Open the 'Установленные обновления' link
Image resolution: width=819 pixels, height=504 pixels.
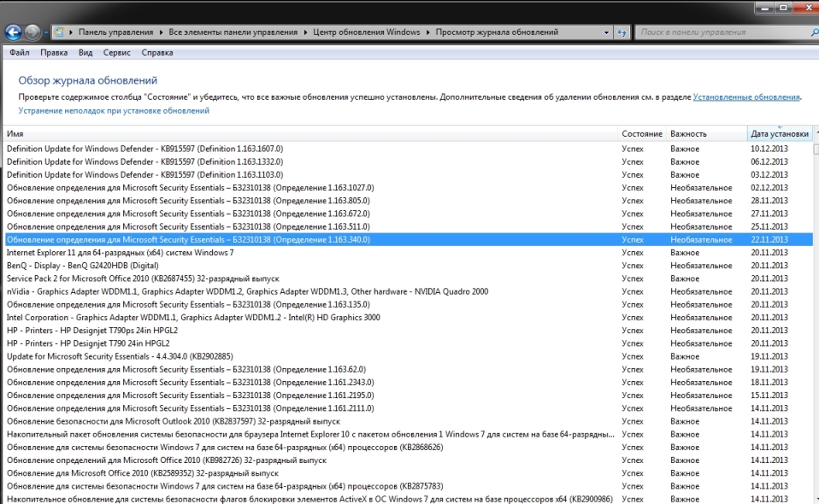pos(745,97)
